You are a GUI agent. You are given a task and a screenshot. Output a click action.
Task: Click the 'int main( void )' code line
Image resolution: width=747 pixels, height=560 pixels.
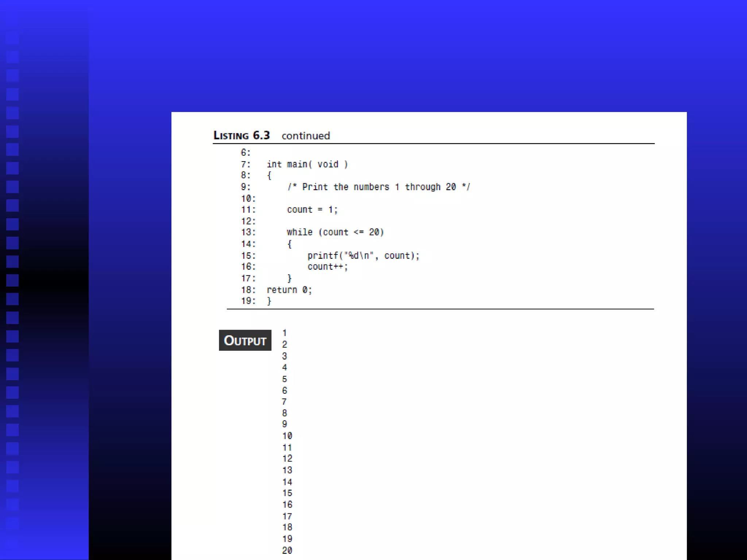pyautogui.click(x=307, y=164)
